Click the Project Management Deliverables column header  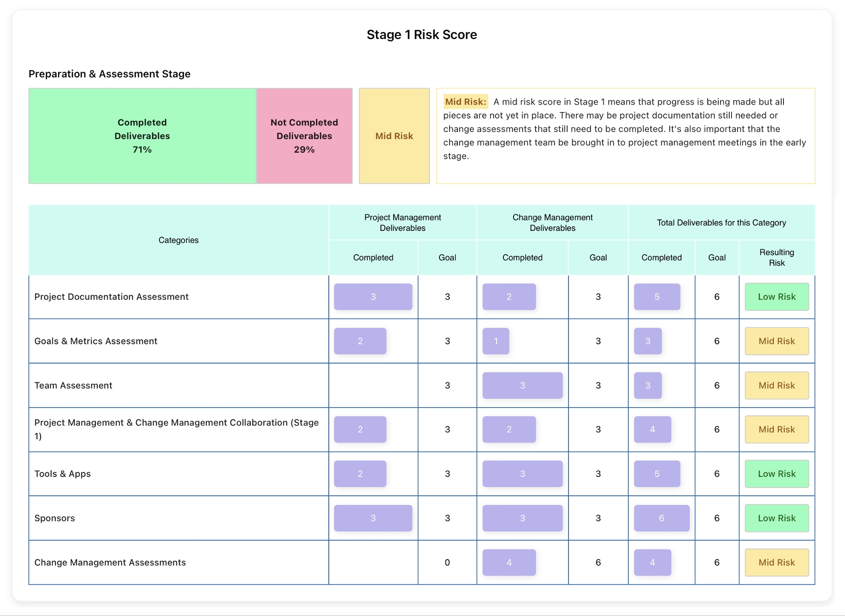(403, 222)
